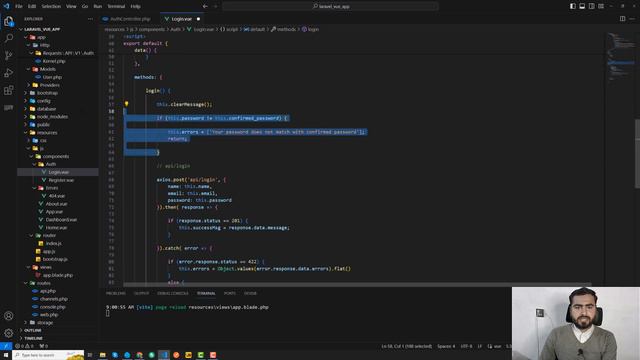Open the editor more actions ellipsis
640x360 pixels.
[632, 19]
